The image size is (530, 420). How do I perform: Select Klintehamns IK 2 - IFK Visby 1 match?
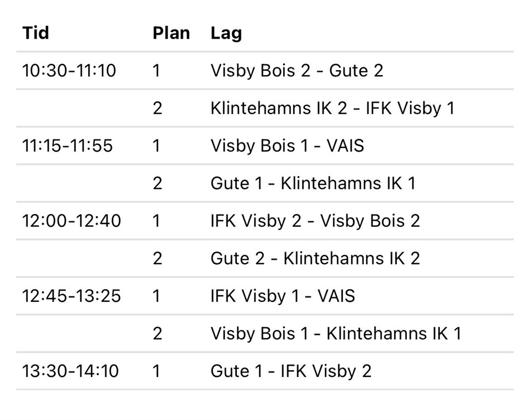point(332,109)
